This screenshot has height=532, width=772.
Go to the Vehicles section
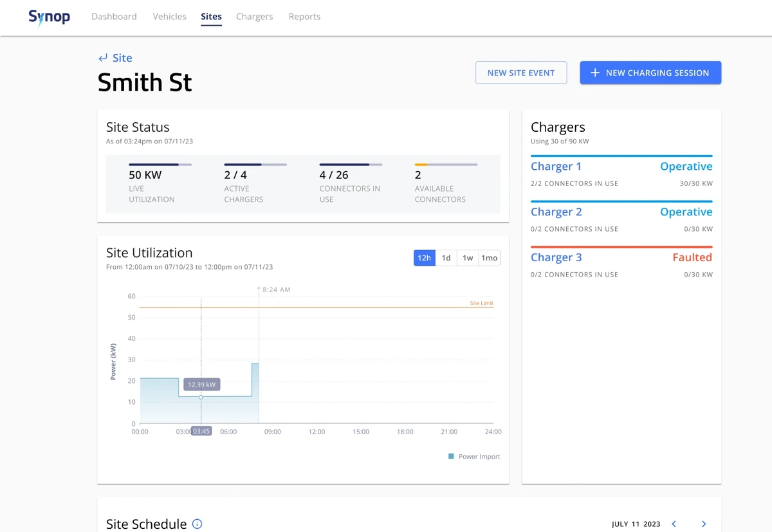point(169,16)
